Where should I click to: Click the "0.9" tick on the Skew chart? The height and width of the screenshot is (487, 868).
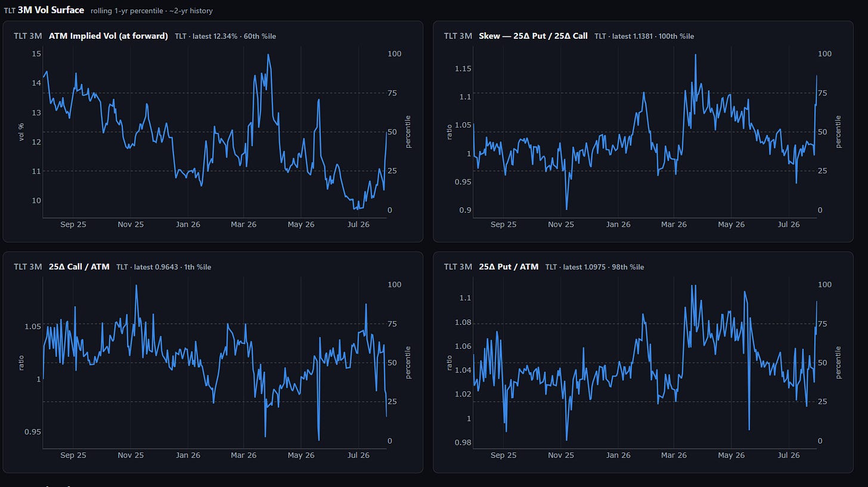pyautogui.click(x=465, y=210)
